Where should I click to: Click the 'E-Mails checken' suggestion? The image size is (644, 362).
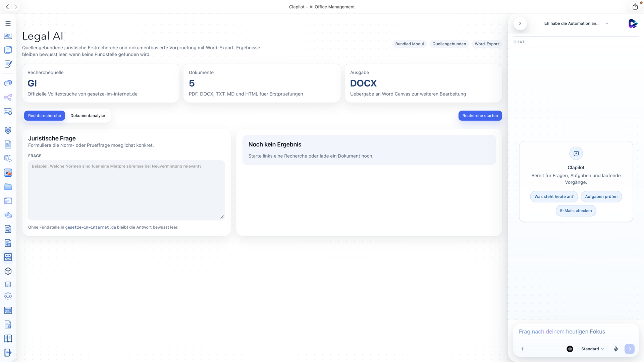576,211
